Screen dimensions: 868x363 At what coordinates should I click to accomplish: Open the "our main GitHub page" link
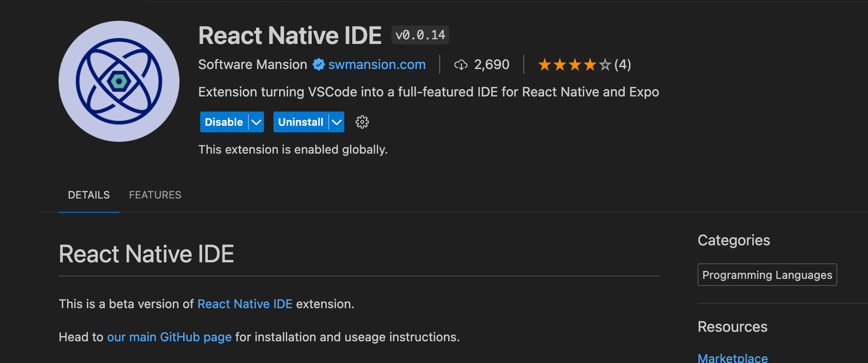[x=170, y=337]
